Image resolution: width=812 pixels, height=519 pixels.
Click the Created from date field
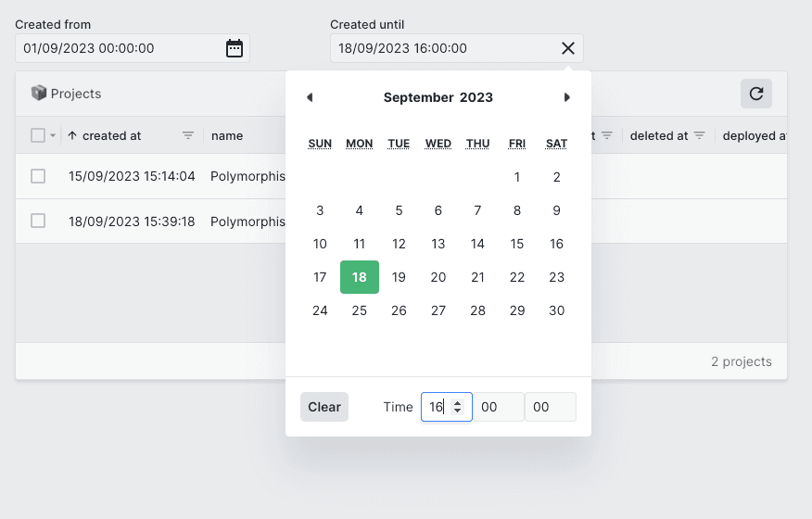133,48
